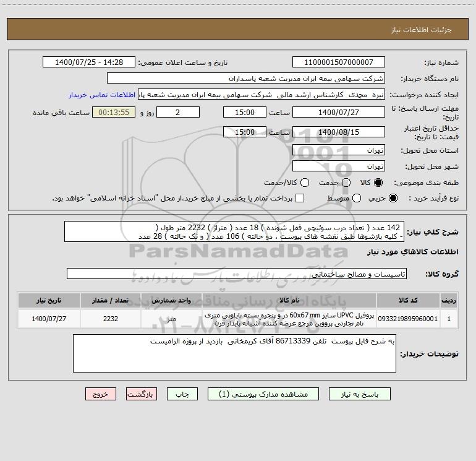Viewport: 476px width, 461px height.
Task: Click the شماره نیاز number field
Action: click(x=339, y=62)
